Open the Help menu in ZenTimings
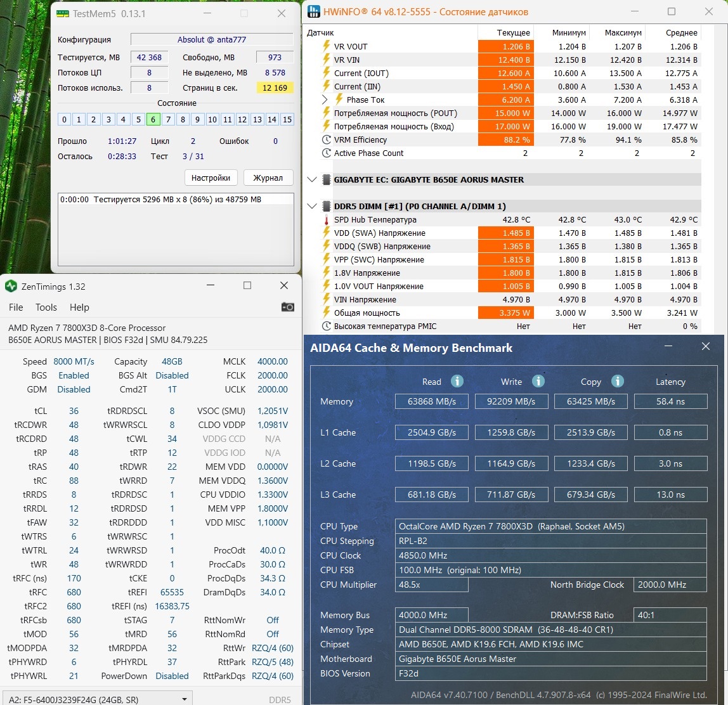 79,307
